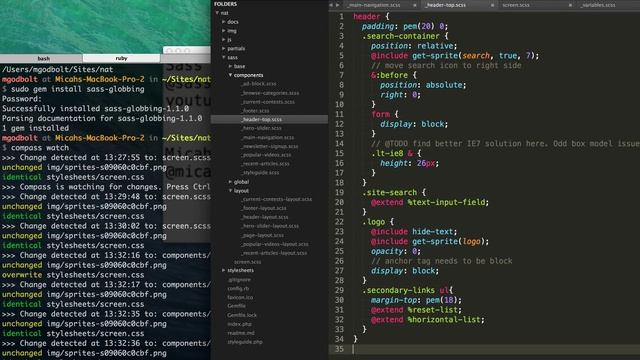Switch to the _variables.scss tab
Screen dimensions: 640x360
(598, 5)
